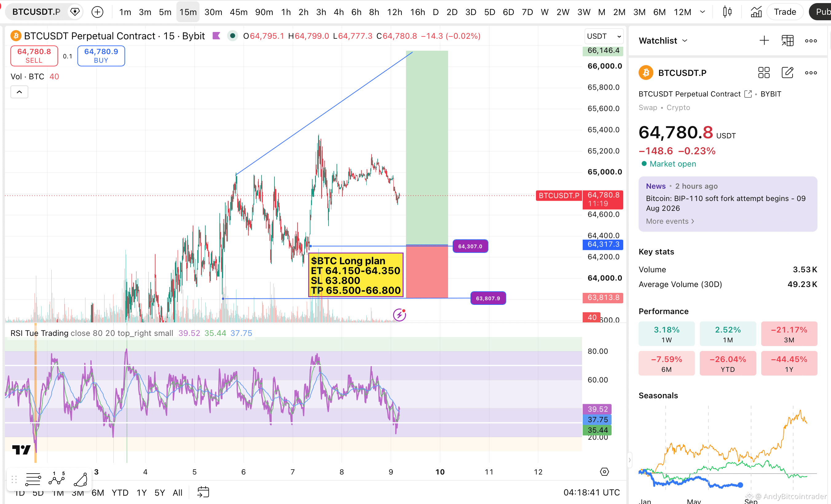The height and width of the screenshot is (504, 831).
Task: Click the TradingView logo on the chart
Action: pos(21,450)
